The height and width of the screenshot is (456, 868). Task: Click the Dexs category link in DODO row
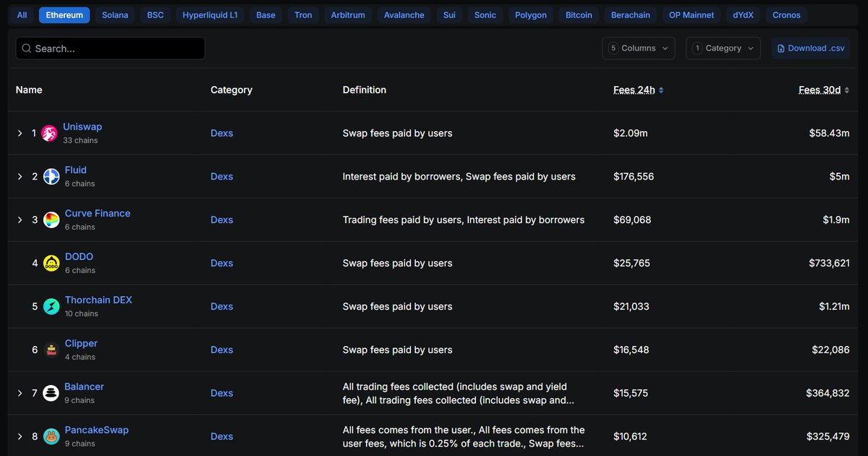(222, 263)
